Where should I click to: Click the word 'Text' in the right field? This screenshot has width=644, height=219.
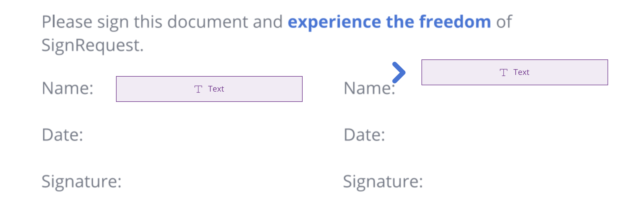pyautogui.click(x=521, y=72)
